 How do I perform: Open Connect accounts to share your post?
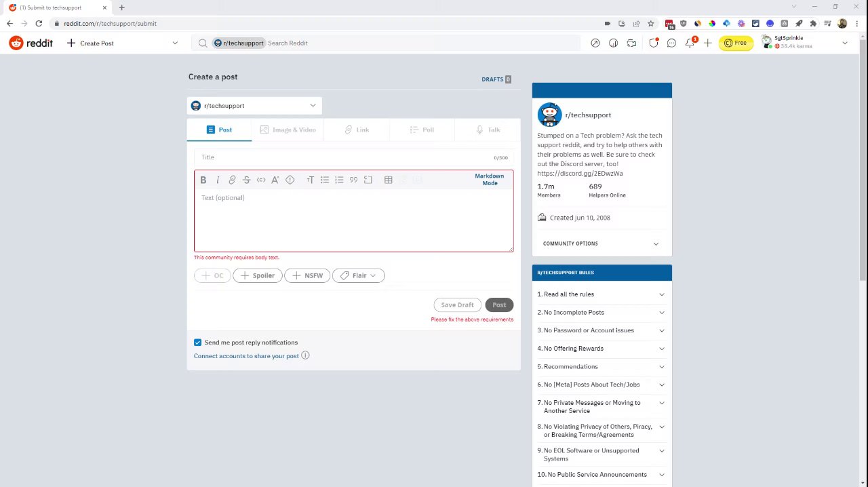coord(246,356)
